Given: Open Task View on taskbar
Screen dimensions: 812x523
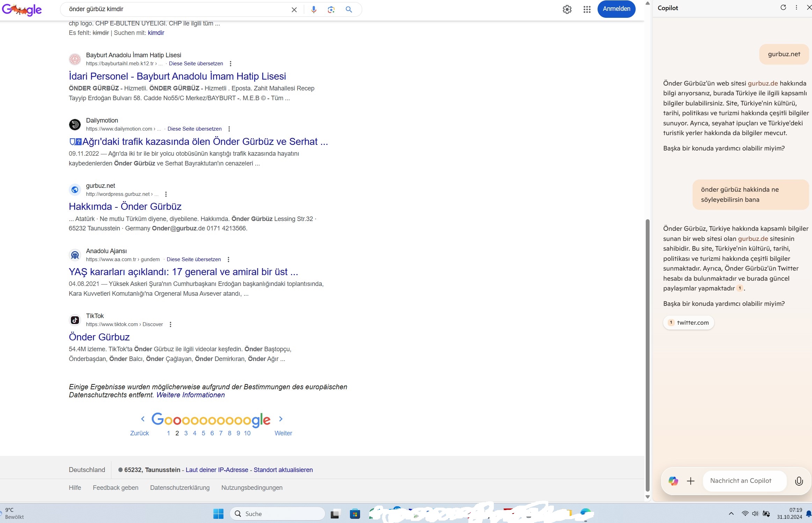Looking at the screenshot, I should click(335, 514).
